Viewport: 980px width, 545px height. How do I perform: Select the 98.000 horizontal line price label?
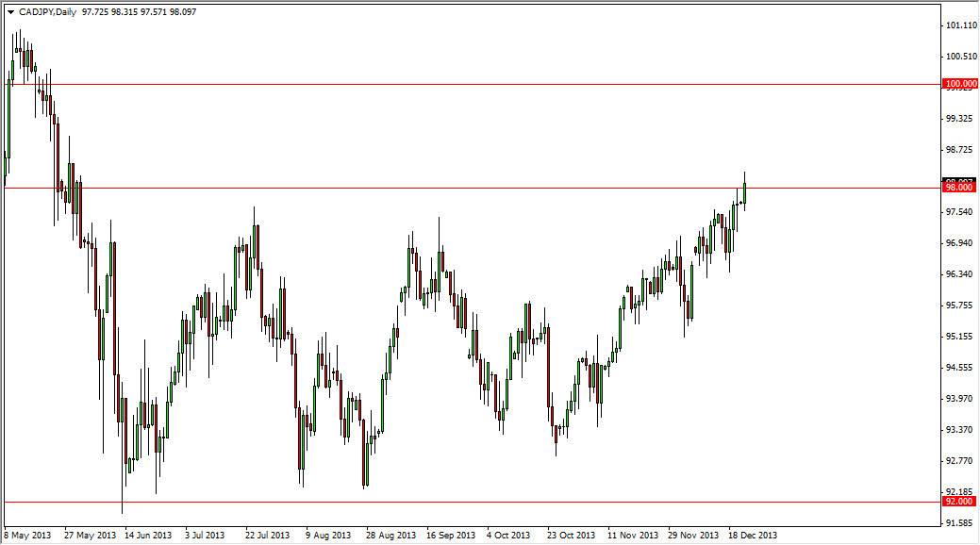tap(958, 188)
